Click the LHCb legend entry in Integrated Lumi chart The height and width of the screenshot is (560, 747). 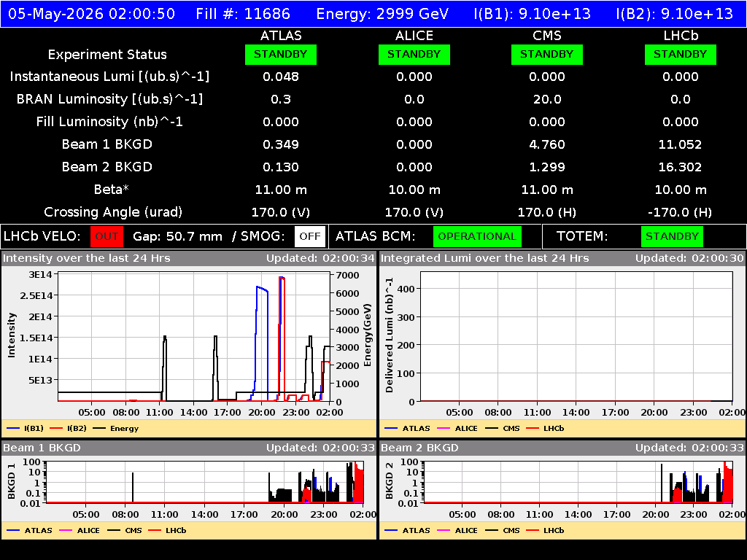(546, 429)
